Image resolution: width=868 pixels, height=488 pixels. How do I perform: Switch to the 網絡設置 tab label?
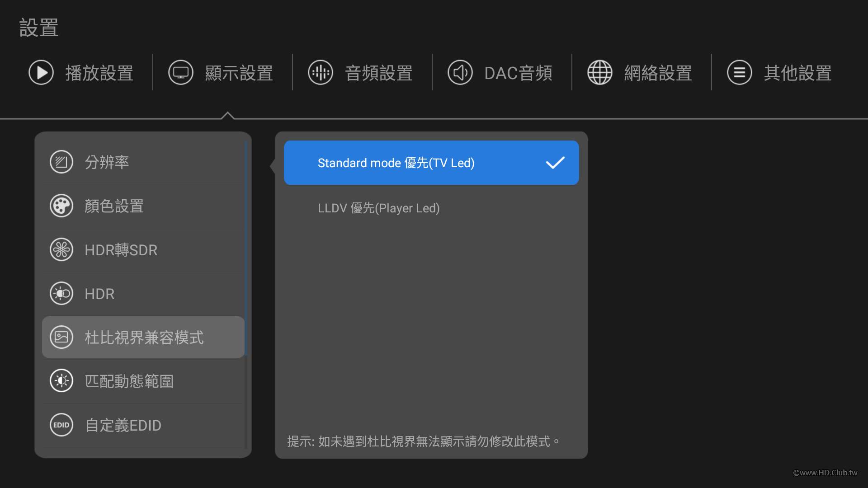658,73
